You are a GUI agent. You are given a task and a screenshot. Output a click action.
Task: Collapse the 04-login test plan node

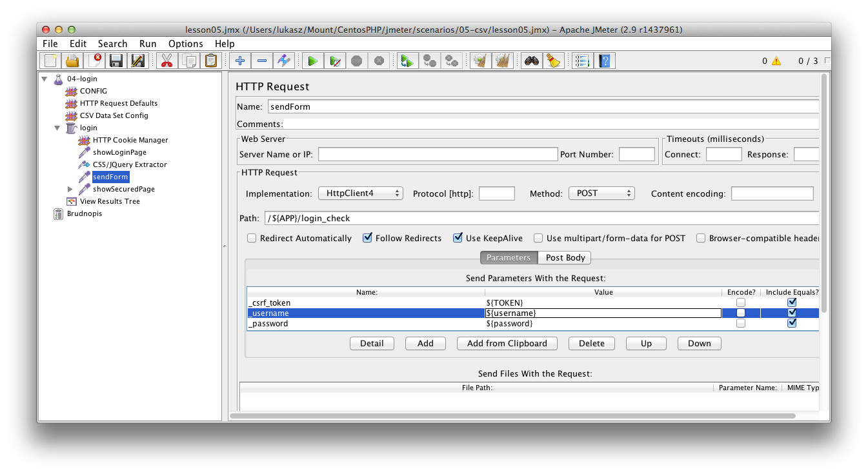click(45, 79)
